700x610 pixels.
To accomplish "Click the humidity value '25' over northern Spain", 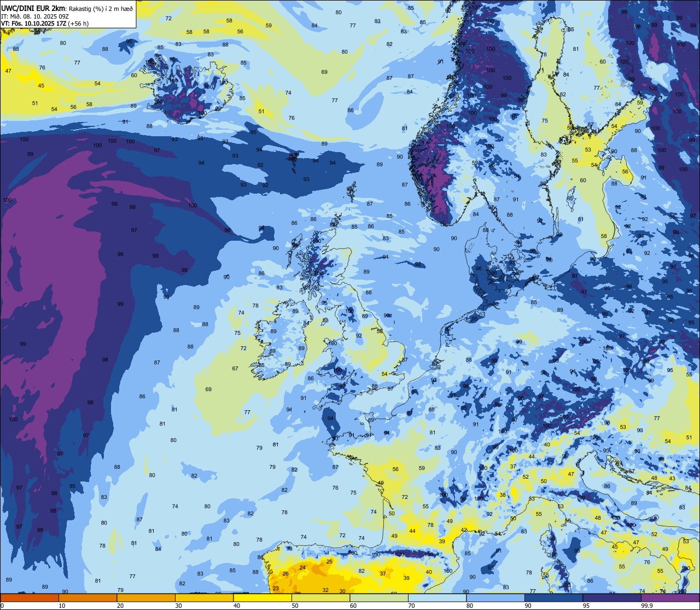I will (x=329, y=561).
